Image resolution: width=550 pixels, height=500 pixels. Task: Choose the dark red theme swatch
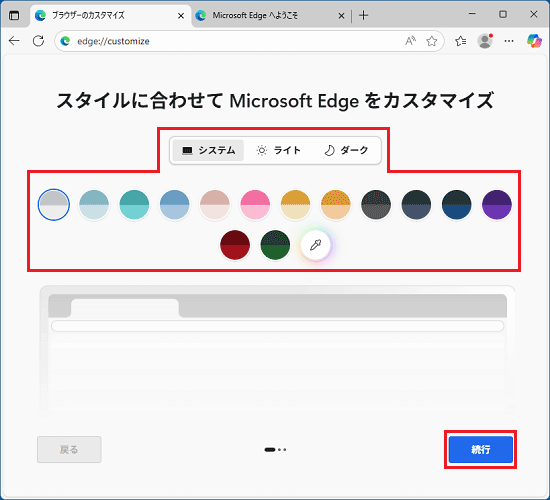pos(235,245)
